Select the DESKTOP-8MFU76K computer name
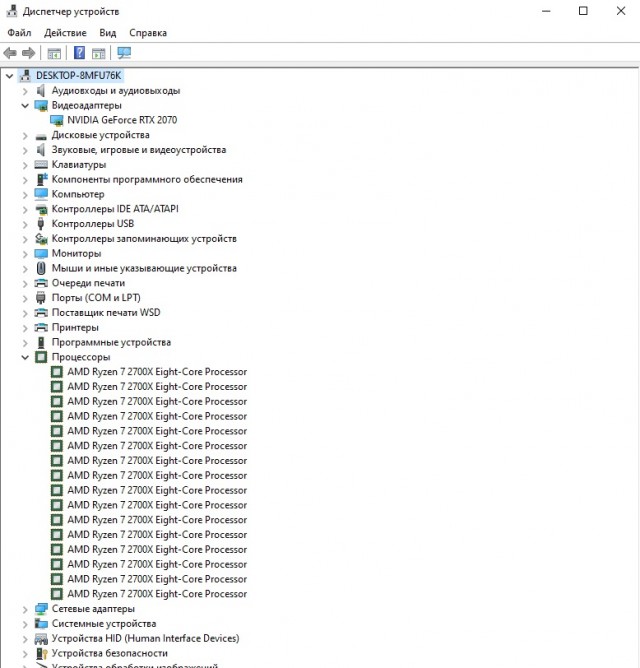The height and width of the screenshot is (668, 640). (x=78, y=76)
